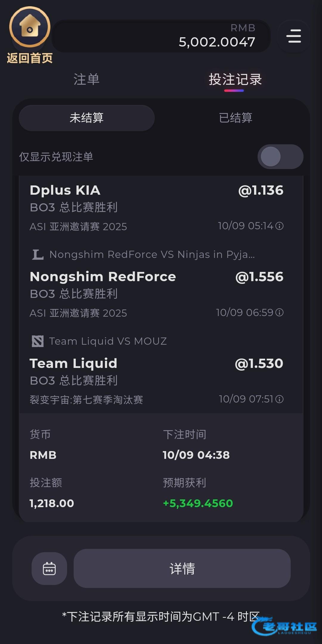This screenshot has height=644, width=322.
Task: Tap info icon beside 10/09 06:59
Action: click(279, 312)
